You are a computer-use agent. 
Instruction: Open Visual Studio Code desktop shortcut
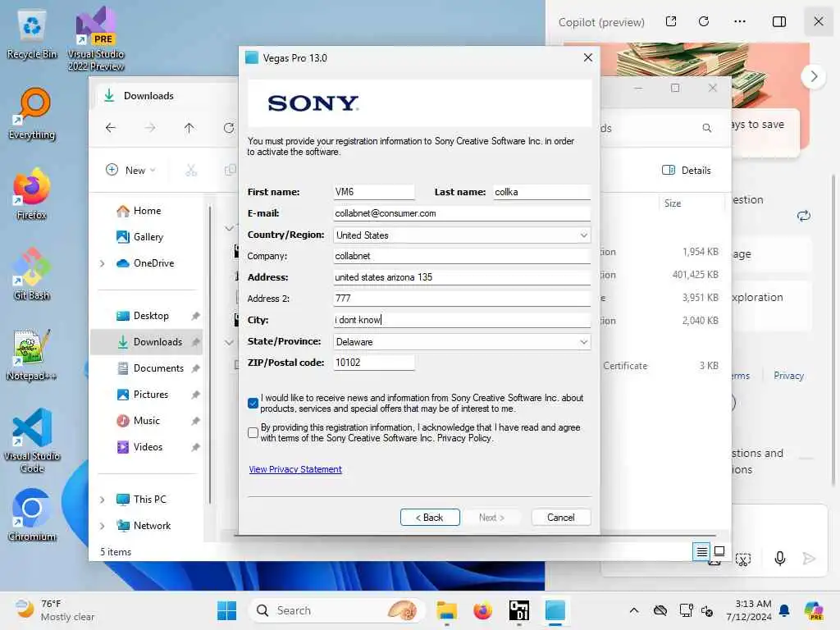(32, 441)
